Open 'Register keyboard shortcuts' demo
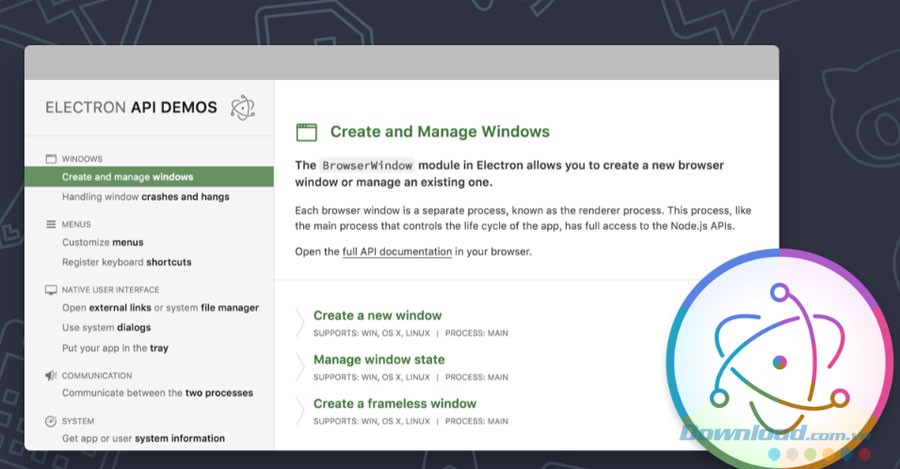 pos(126,262)
